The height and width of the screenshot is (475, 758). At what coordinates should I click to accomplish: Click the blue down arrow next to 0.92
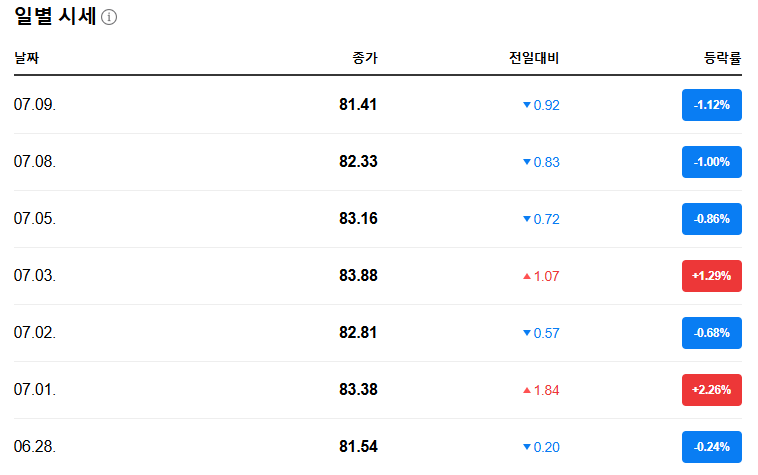click(527, 105)
